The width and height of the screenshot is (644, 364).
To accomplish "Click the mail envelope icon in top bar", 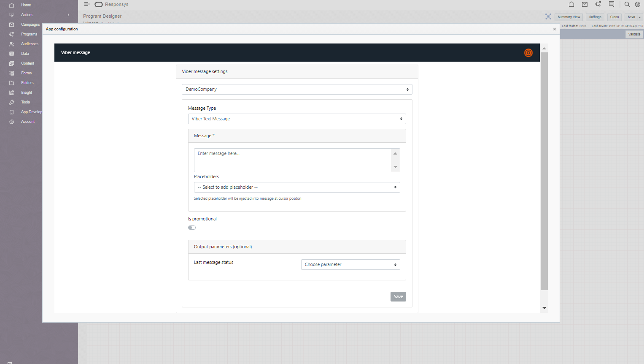I will [585, 5].
